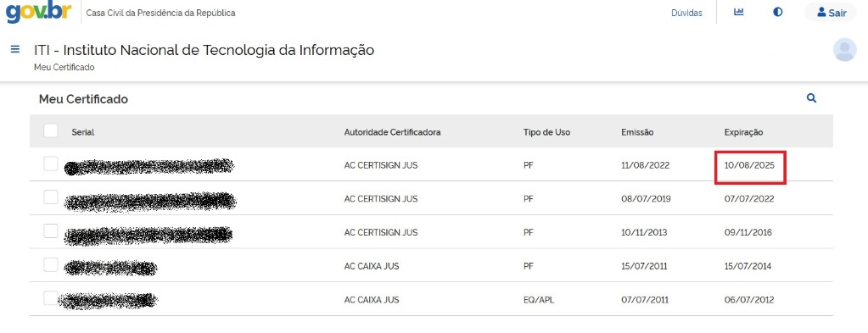Select checkbox for AC CAIXA JUS PF row

(51, 265)
